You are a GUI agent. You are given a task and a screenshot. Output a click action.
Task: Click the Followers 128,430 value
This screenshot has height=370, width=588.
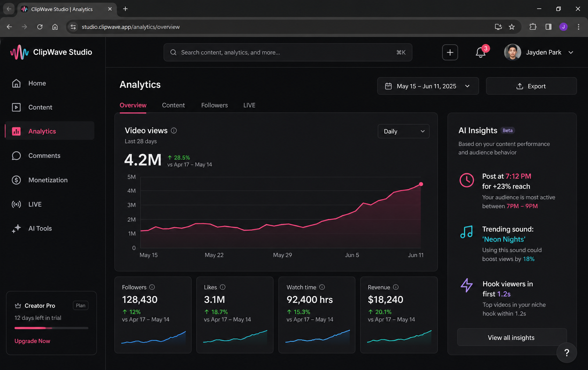(140, 300)
